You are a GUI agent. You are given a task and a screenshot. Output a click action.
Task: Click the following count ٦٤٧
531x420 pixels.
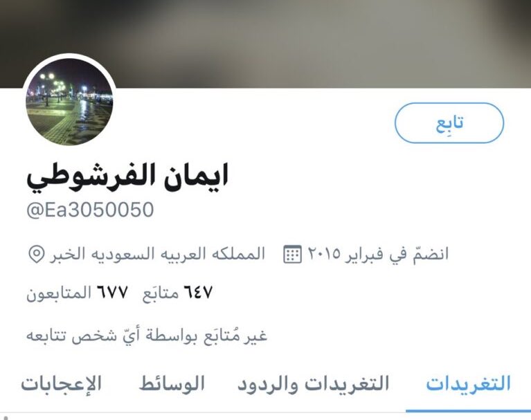pyautogui.click(x=198, y=293)
